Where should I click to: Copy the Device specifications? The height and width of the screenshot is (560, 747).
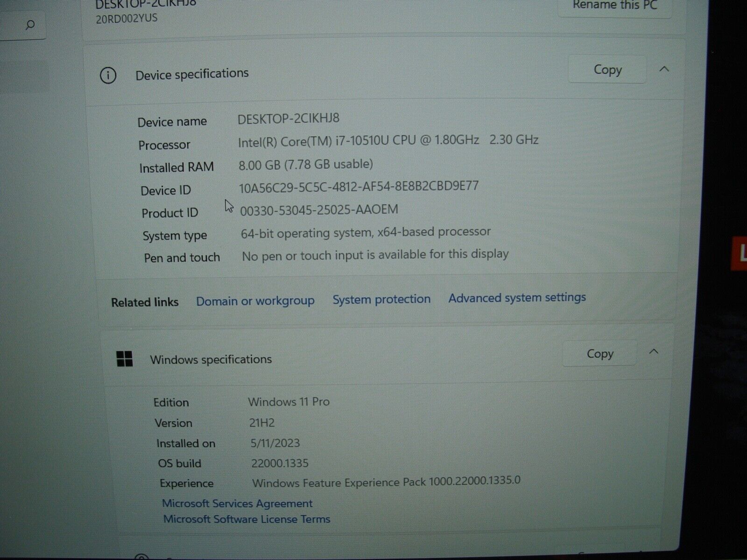coord(607,70)
